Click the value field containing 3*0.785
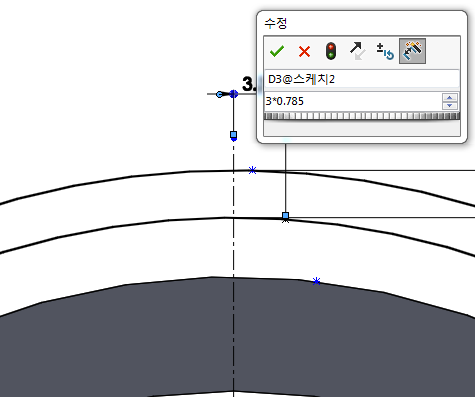 point(353,101)
